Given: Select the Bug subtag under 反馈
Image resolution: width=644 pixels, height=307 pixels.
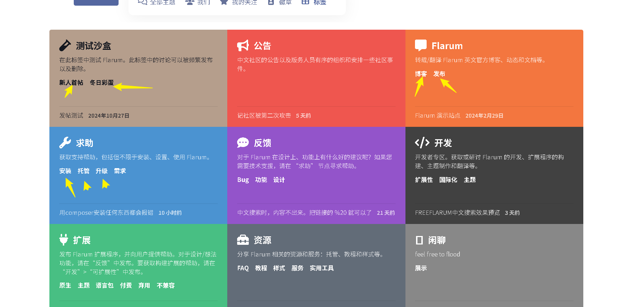Looking at the screenshot, I should (243, 180).
